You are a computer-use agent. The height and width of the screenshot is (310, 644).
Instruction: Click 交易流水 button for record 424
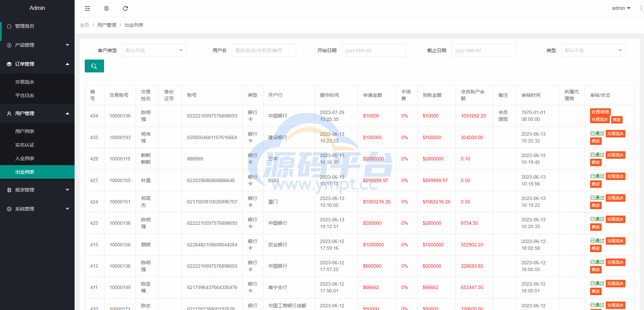point(616,198)
